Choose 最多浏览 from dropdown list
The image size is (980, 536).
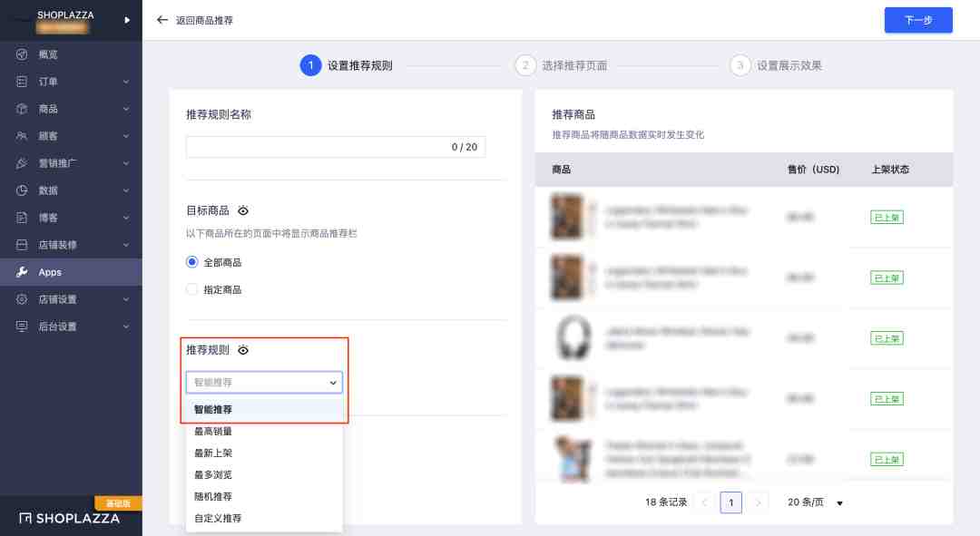point(264,474)
